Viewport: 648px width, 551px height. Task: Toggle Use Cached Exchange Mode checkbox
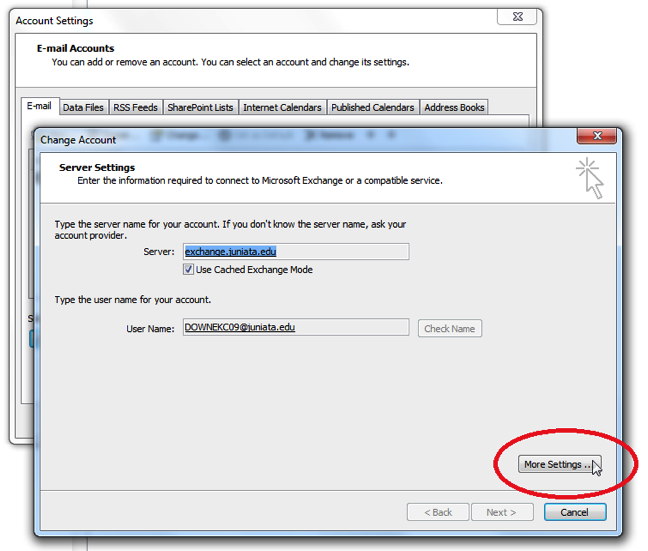point(188,270)
